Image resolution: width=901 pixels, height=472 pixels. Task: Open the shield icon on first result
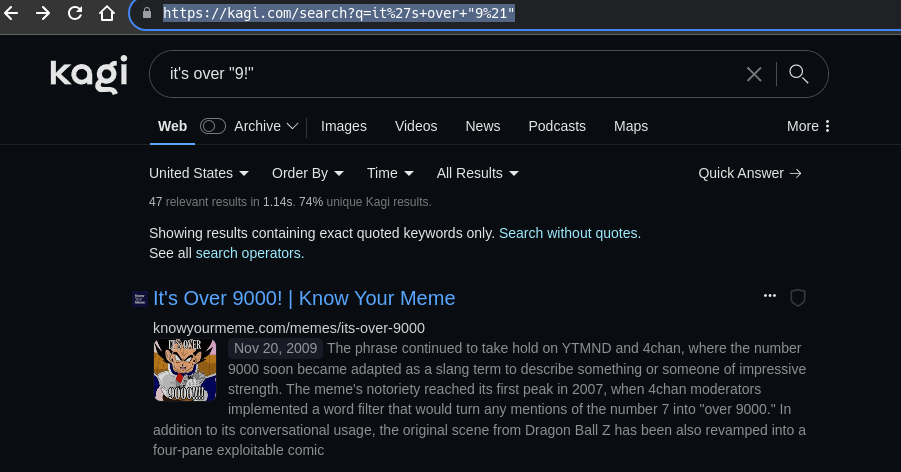798,298
